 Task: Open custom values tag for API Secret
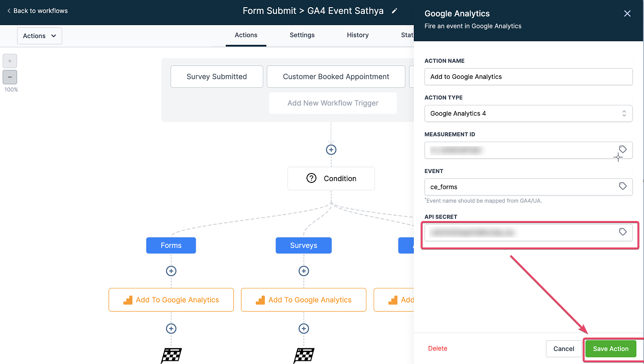[x=622, y=232]
